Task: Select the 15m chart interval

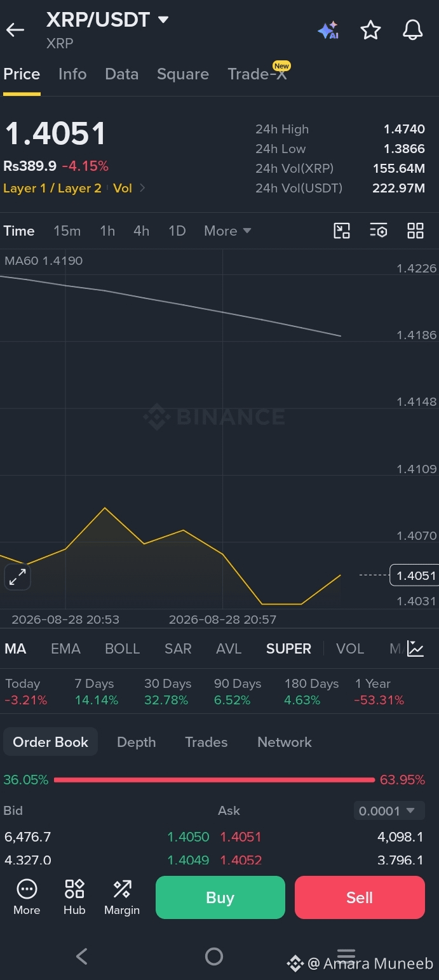Action: (x=67, y=231)
